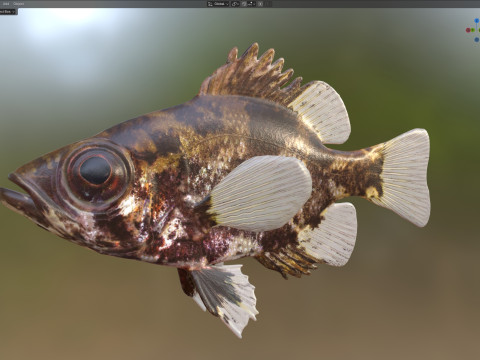Image resolution: width=480 pixels, height=360 pixels.
Task: Toggle the proportional editing icon
Action: pyautogui.click(x=260, y=4)
